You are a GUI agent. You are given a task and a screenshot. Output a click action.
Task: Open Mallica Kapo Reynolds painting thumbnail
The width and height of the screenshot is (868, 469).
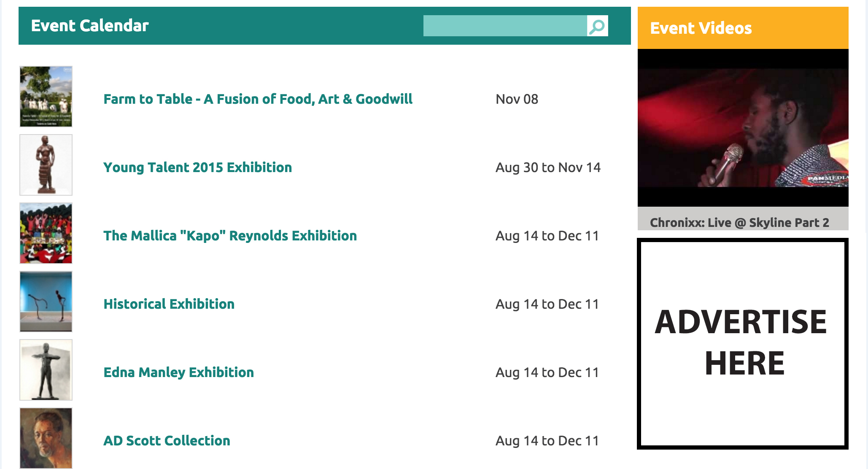pyautogui.click(x=46, y=233)
